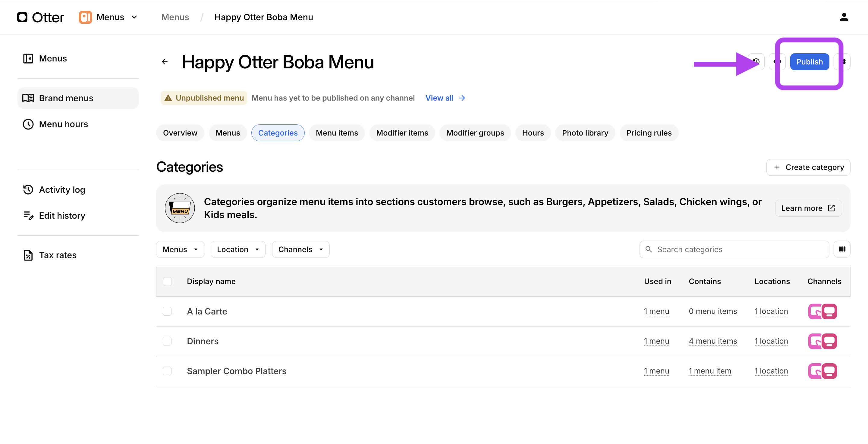Open the Channels filter dropdown

pyautogui.click(x=300, y=249)
